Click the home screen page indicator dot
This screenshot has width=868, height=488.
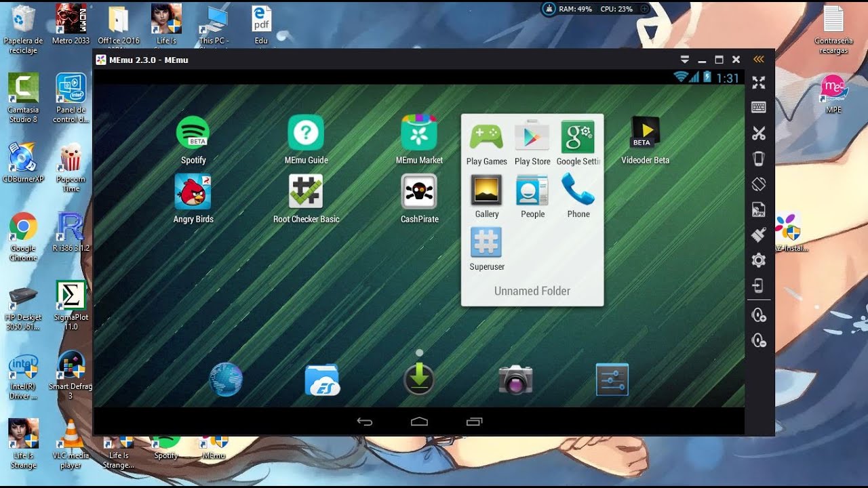(419, 353)
